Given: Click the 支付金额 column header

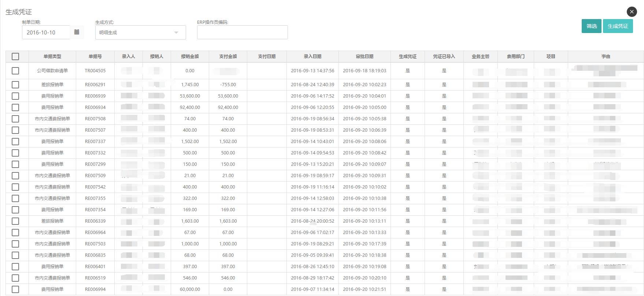Looking at the screenshot, I should click(x=228, y=56).
